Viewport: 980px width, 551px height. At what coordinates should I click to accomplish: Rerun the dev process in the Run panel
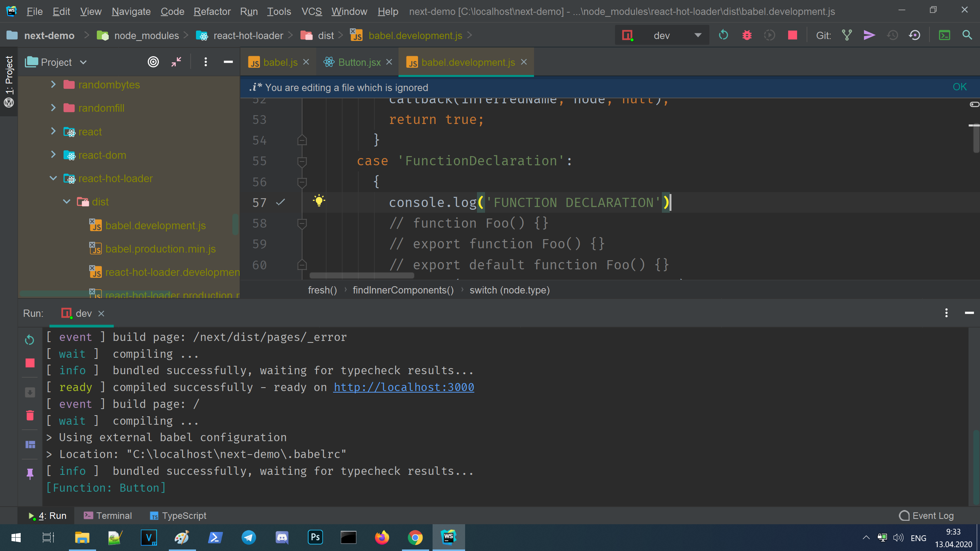click(x=30, y=340)
